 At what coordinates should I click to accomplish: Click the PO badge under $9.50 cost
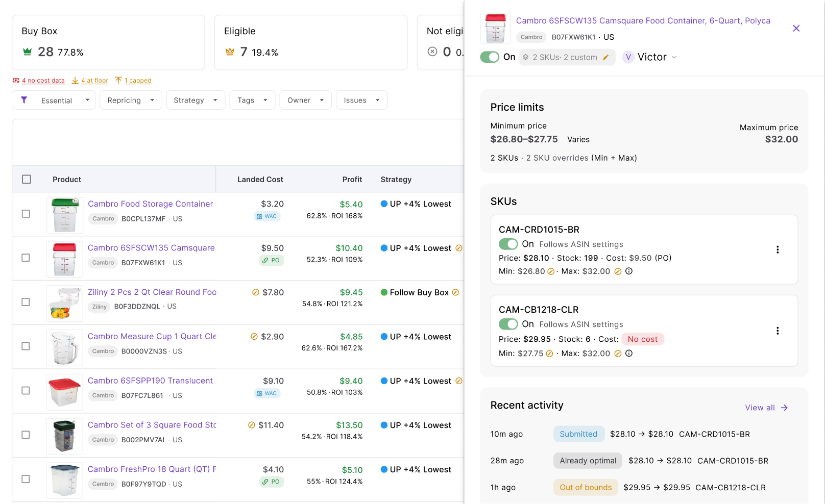pyautogui.click(x=271, y=260)
